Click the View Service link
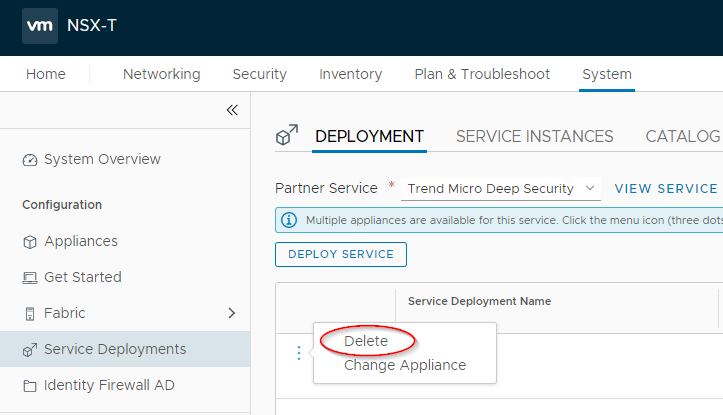 coord(665,188)
